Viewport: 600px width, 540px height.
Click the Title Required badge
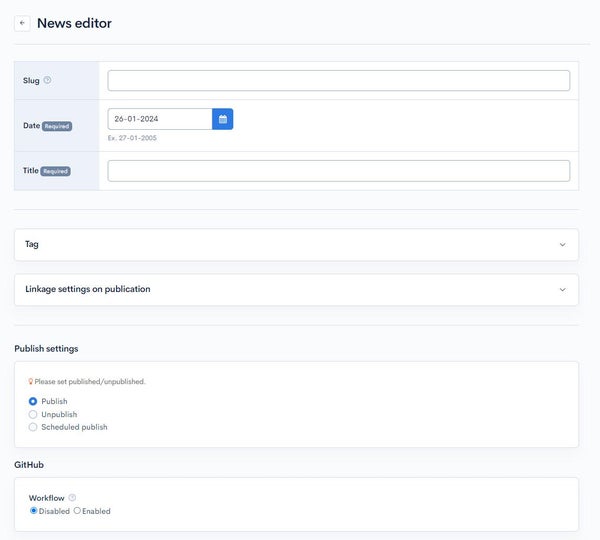[x=55, y=171]
